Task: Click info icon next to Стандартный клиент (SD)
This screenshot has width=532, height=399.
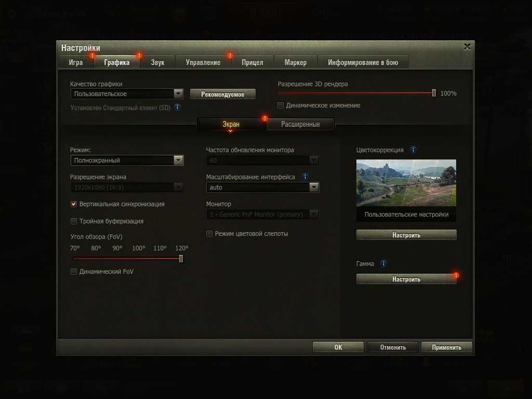Action: 178,108
